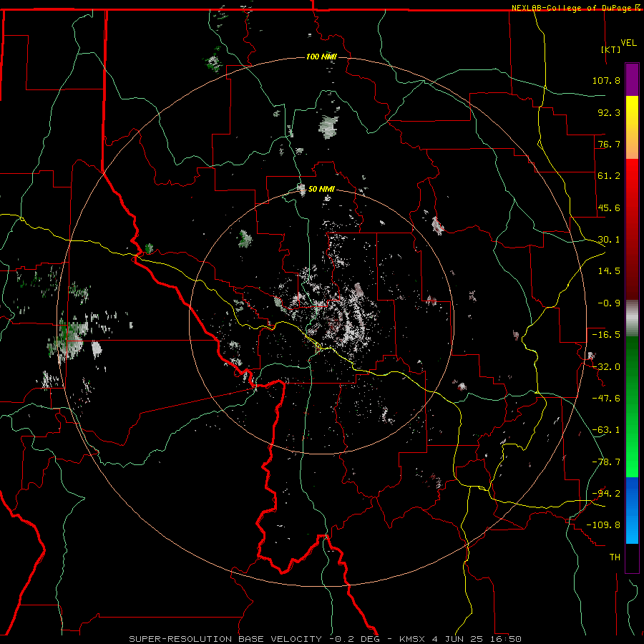Click the green color bar segment
The width and height of the screenshot is (644, 644).
tap(632, 406)
